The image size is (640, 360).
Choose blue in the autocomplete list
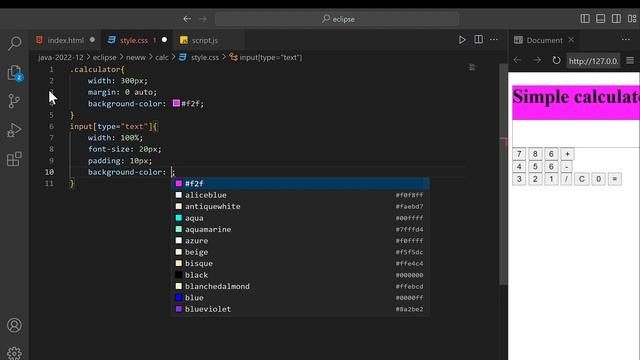(x=300, y=298)
